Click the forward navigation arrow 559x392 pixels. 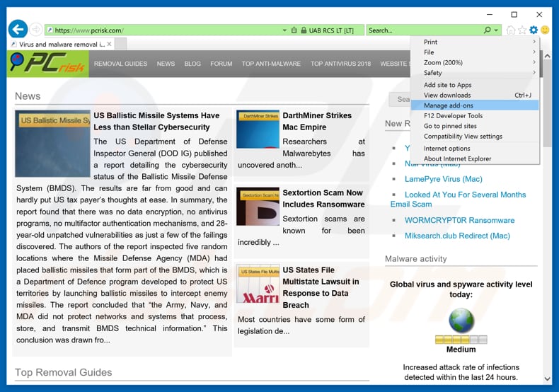35,29
